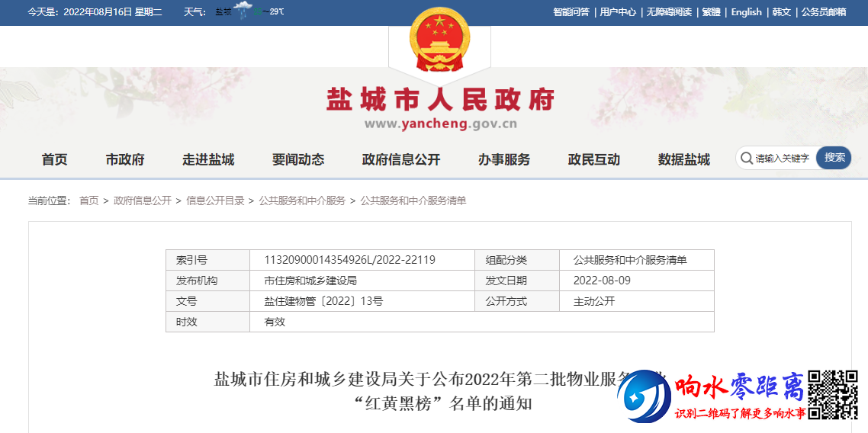Image resolution: width=868 pixels, height=433 pixels.
Task: Click the 请输入关键字 search field
Action: 783,158
